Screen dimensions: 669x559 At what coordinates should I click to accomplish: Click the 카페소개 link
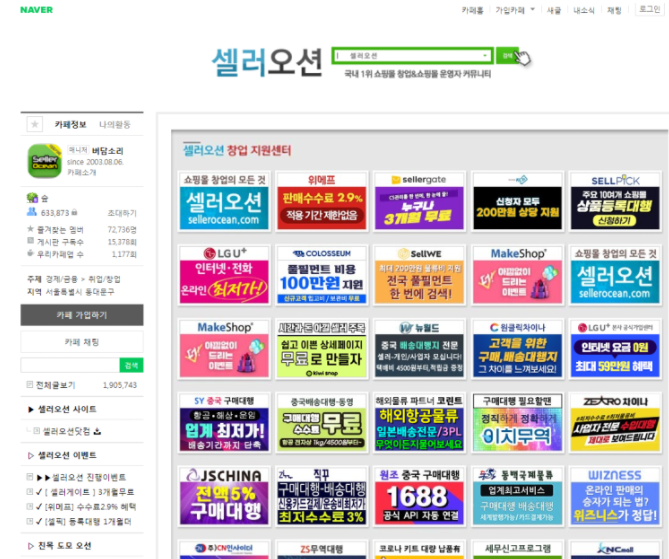[81, 172]
